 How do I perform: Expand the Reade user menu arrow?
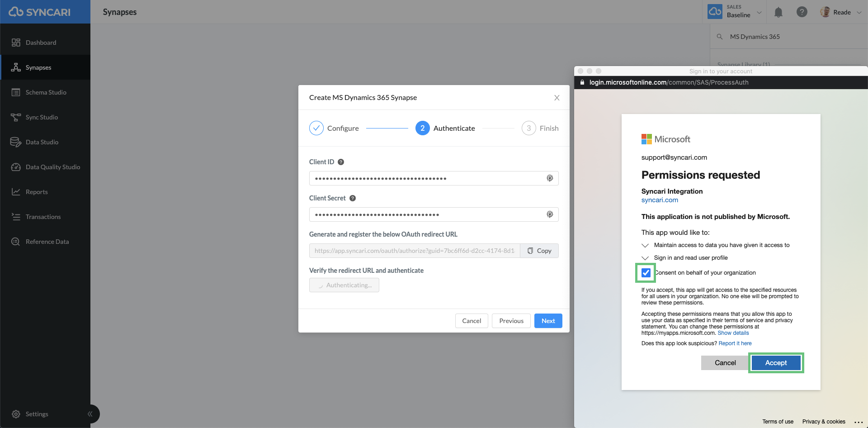click(x=859, y=12)
